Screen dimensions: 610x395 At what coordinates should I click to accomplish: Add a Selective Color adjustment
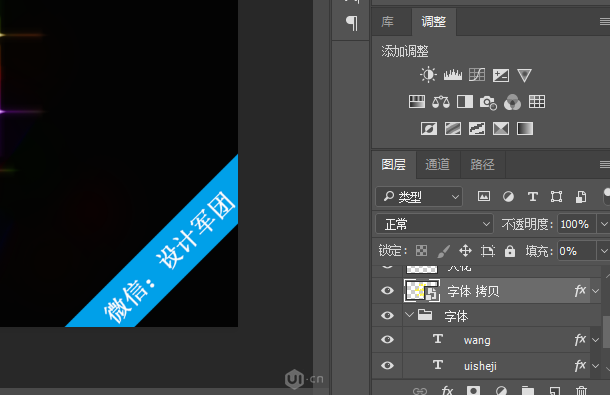[501, 128]
